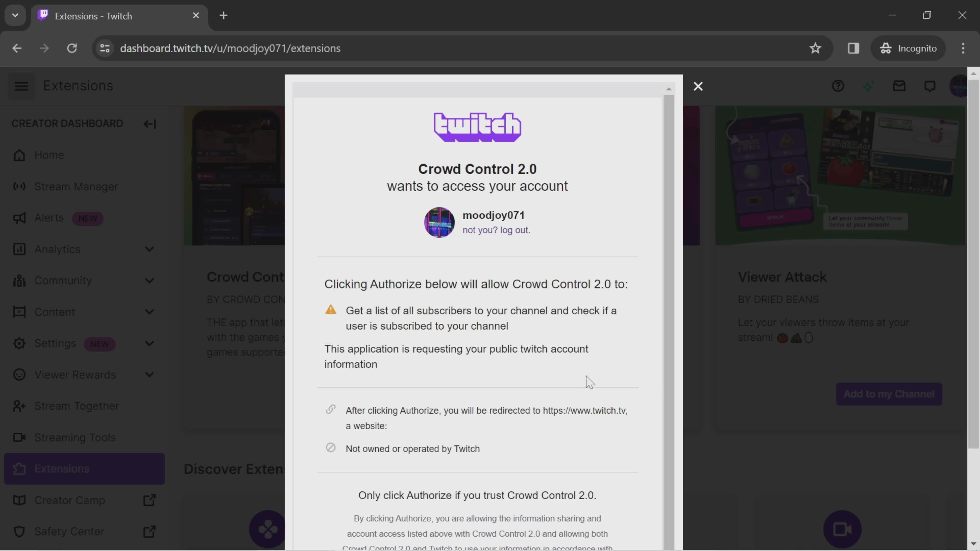The width and height of the screenshot is (980, 551).
Task: Click the round purple game-controller extension icon
Action: click(268, 529)
